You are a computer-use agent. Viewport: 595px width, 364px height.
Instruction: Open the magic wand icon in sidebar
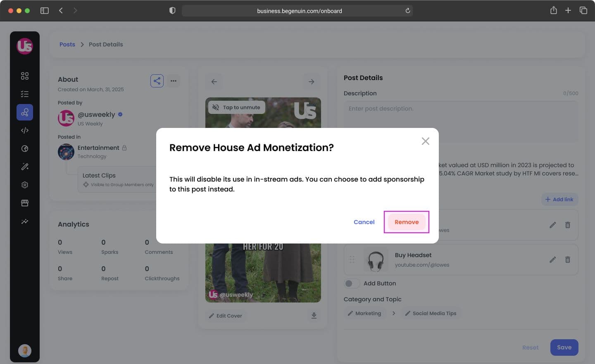(25, 167)
